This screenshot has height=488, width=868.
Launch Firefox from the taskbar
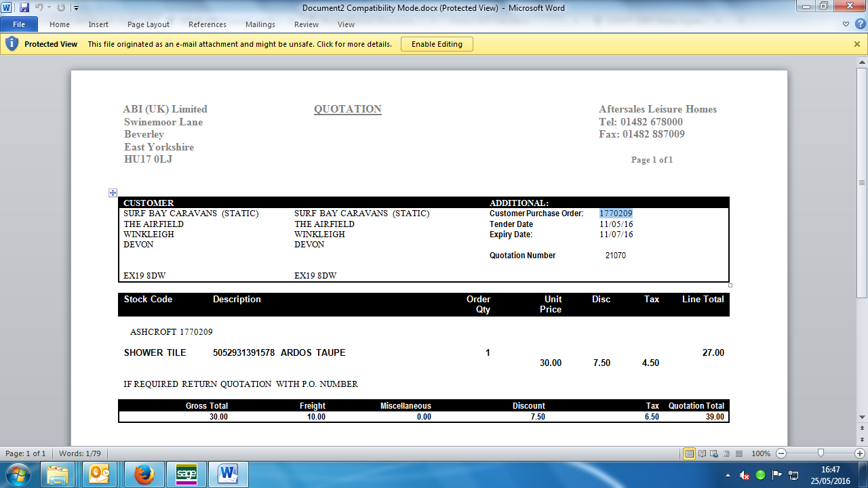144,474
